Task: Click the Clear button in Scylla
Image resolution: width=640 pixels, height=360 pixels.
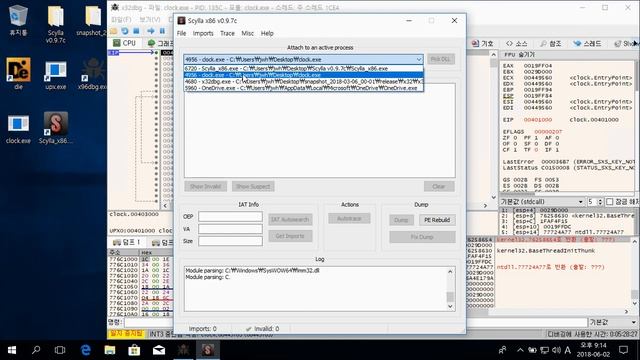Action: click(x=439, y=187)
